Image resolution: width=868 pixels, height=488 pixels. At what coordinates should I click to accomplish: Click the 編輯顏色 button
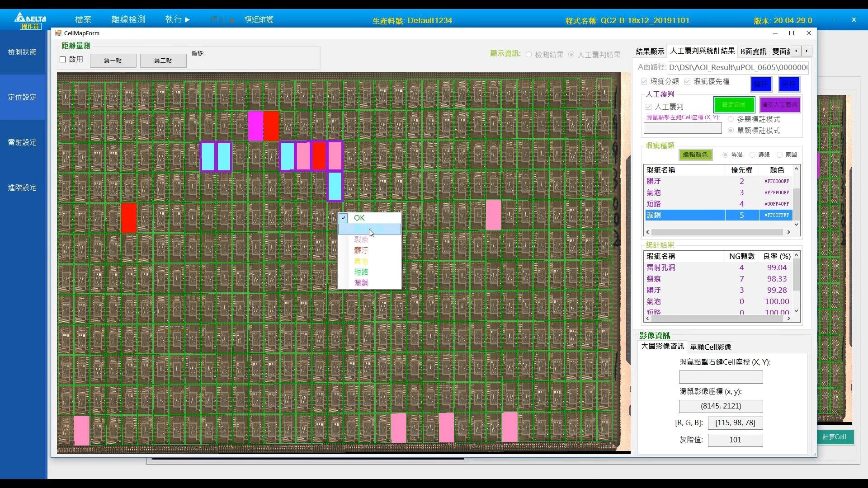[x=695, y=155]
